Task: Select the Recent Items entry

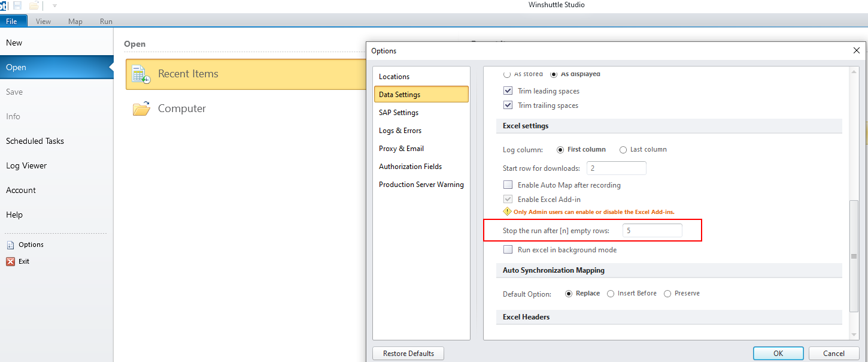Action: 246,74
